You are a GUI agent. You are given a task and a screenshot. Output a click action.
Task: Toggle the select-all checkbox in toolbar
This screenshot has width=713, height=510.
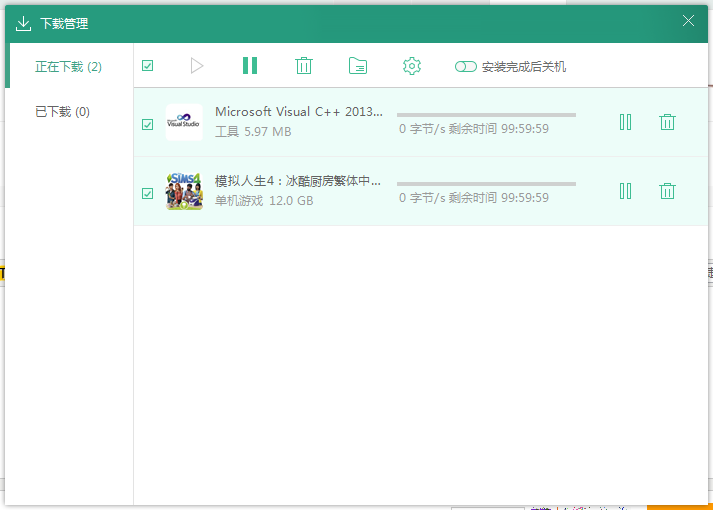tap(147, 66)
